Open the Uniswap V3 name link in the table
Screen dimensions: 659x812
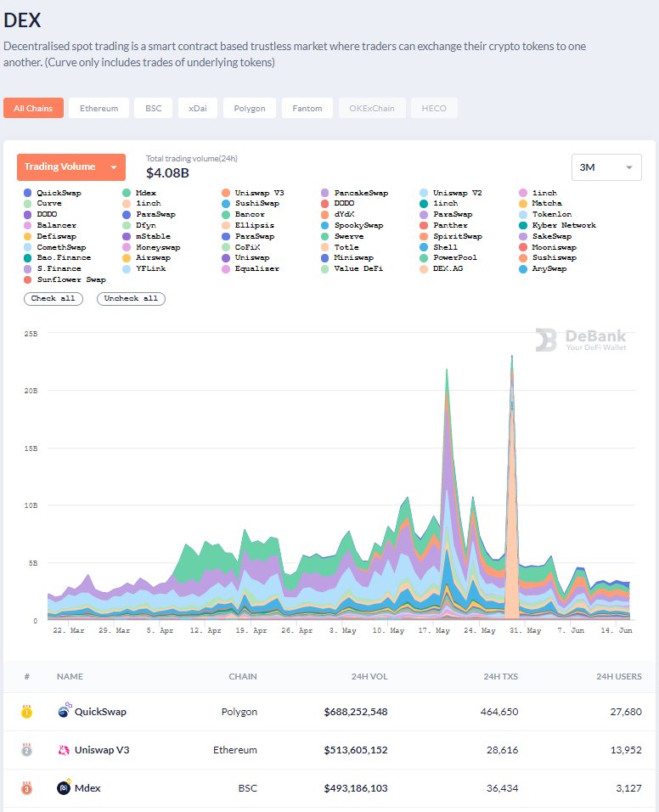pos(102,750)
